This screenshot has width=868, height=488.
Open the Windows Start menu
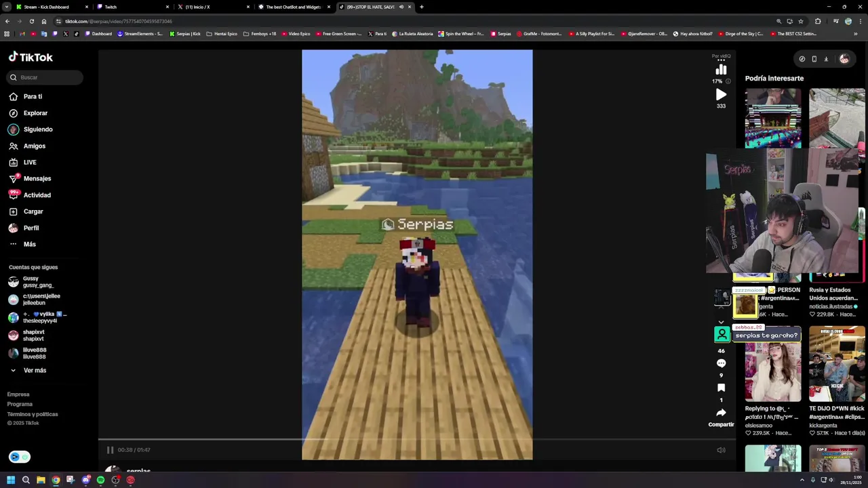11,480
